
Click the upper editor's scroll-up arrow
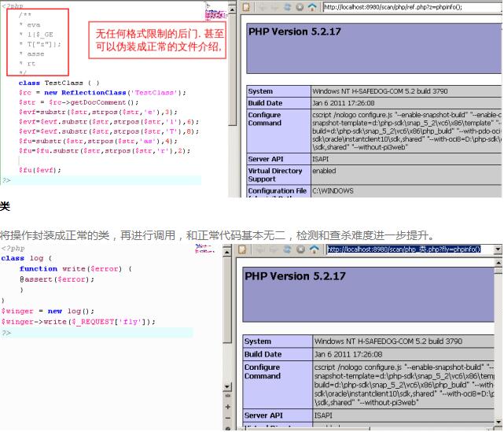tap(232, 10)
